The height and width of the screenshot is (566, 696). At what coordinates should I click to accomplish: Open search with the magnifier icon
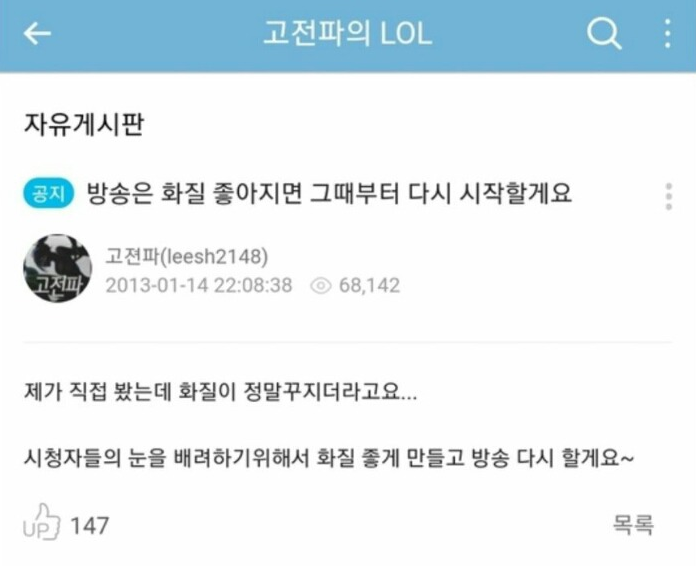point(604,33)
